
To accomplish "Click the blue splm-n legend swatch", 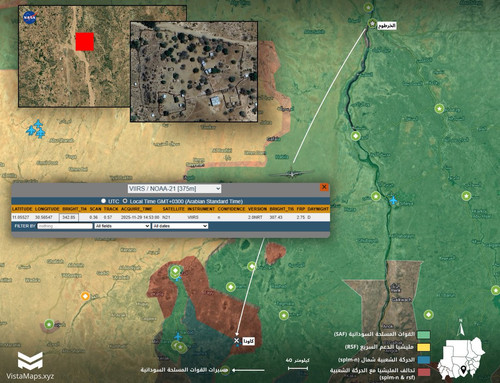I will click(424, 360).
